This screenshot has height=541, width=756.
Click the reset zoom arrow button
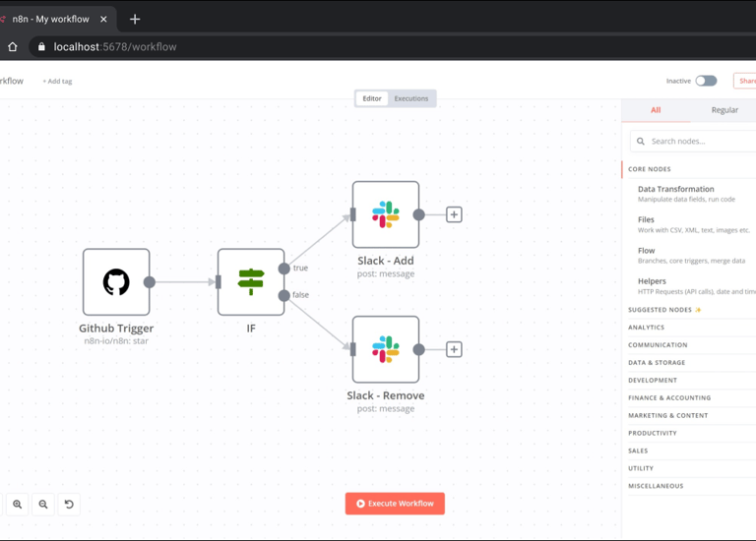[69, 505]
